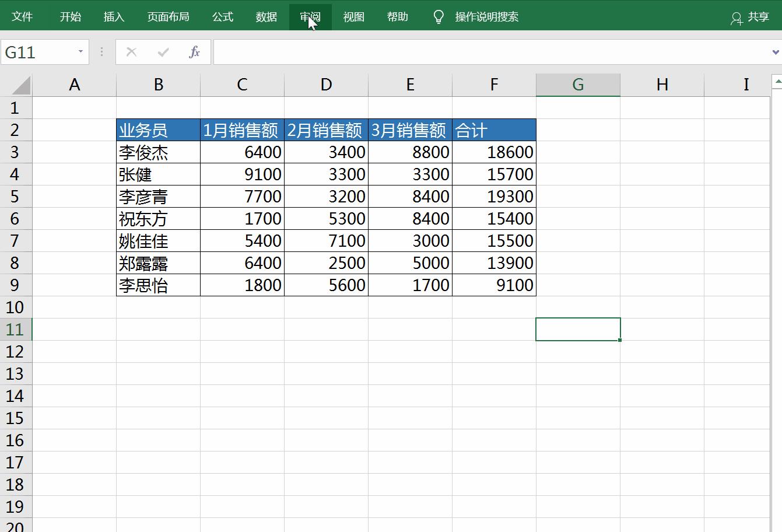Switch to the 数据 ribbon tab
This screenshot has width=782, height=532.
coord(266,16)
